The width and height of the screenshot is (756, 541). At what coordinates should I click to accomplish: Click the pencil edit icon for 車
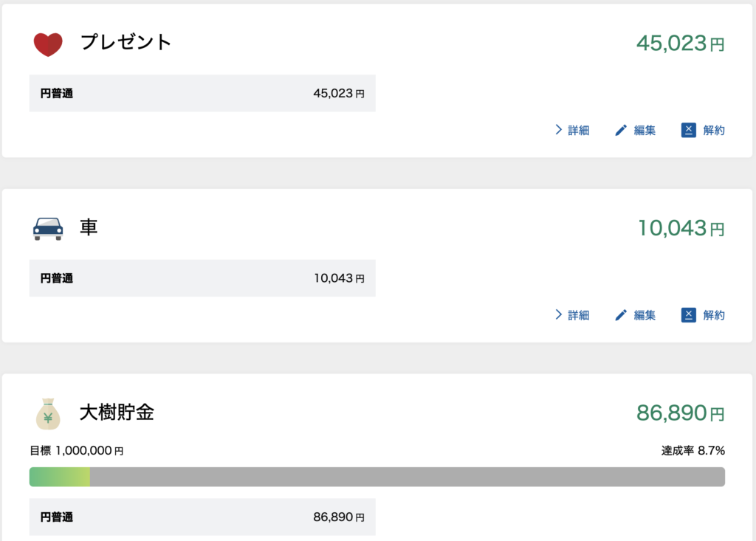[621, 315]
